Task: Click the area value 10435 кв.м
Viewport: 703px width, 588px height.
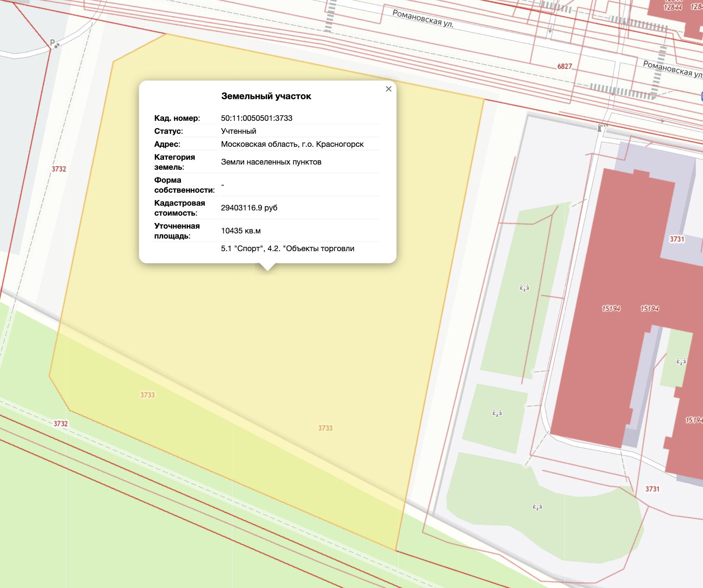Action: 241,230
